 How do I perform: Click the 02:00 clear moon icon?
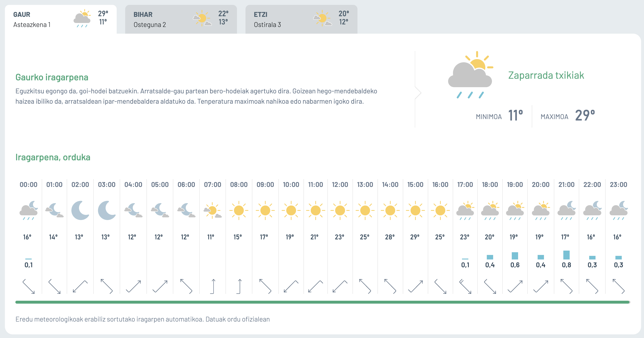click(x=80, y=210)
